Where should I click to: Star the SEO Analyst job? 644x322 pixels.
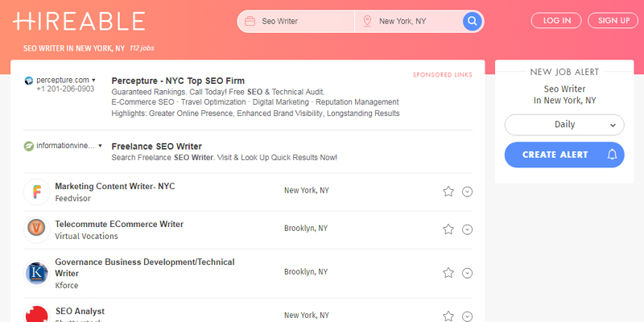point(448,316)
